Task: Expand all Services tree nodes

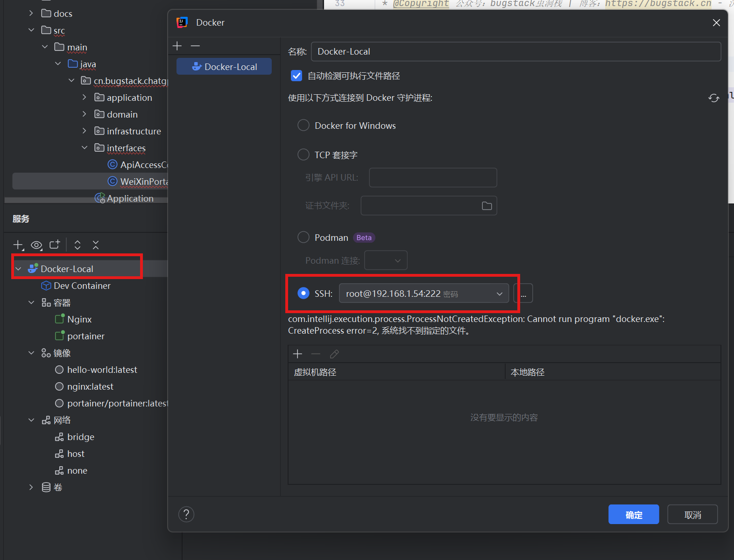Action: [78, 245]
